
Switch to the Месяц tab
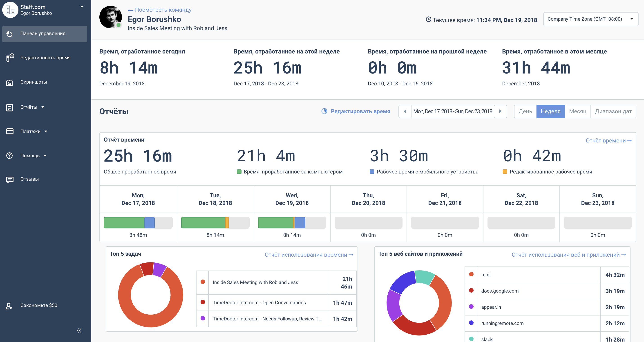point(577,111)
